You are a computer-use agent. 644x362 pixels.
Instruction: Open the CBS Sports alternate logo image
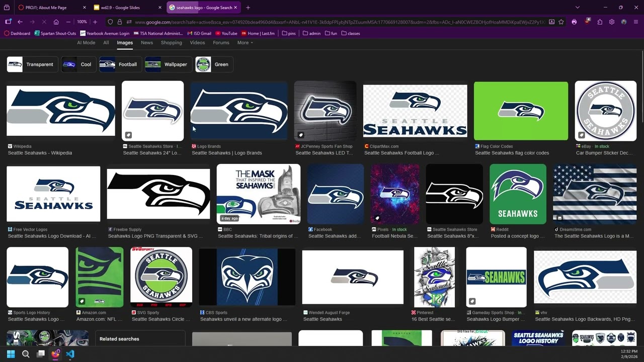click(x=247, y=277)
